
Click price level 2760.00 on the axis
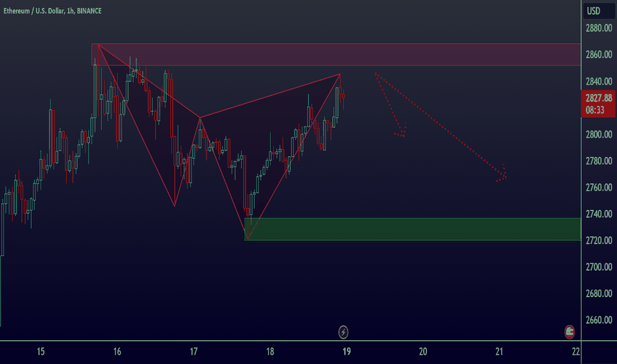tap(598, 188)
